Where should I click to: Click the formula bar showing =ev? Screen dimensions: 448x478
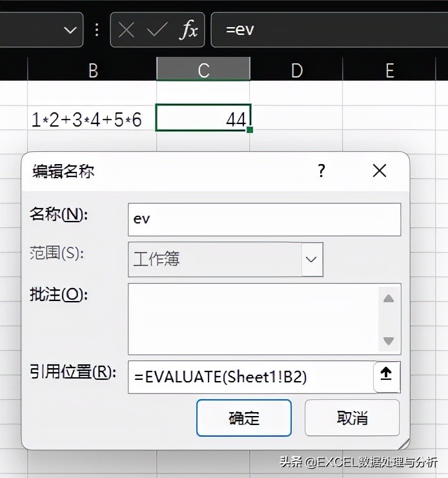(329, 30)
